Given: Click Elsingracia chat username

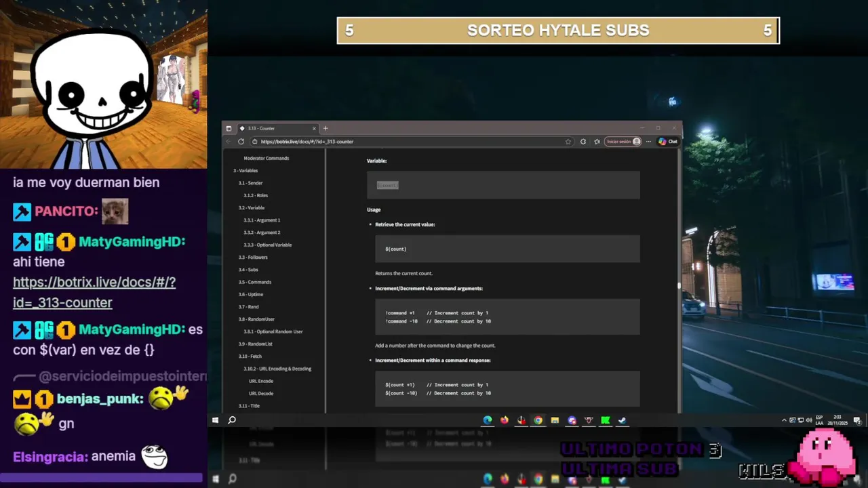Looking at the screenshot, I should tap(50, 457).
